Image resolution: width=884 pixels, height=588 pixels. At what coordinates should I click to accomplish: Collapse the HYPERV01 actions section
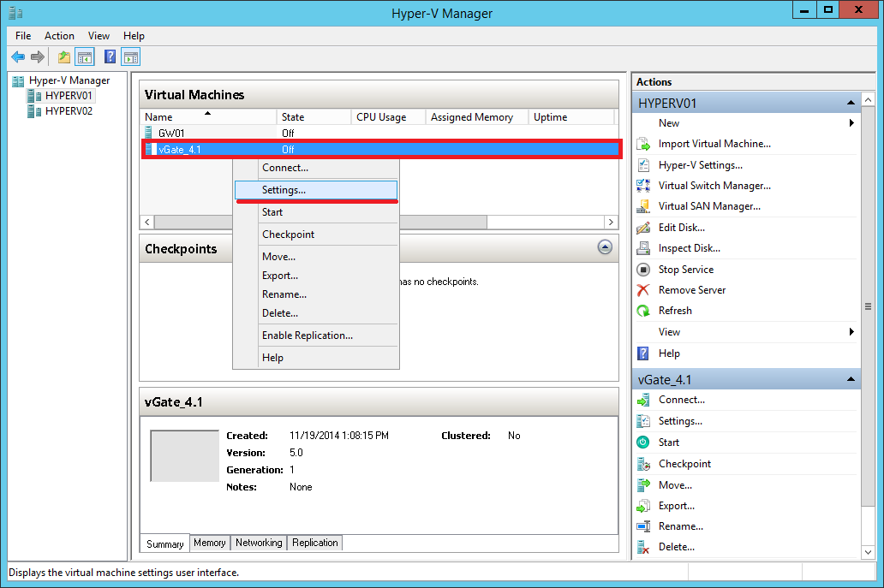(x=851, y=103)
